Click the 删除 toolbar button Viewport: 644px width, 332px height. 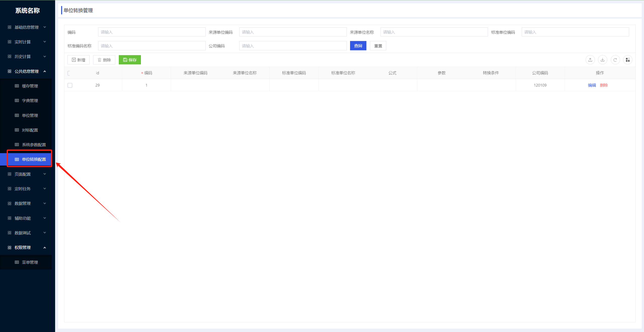click(104, 60)
